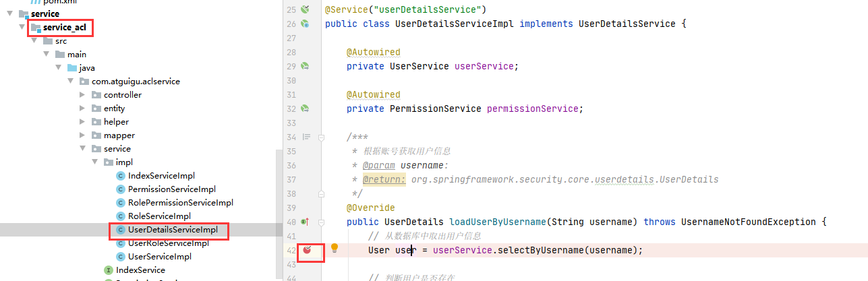Select IndexServiceImpl in the project tree
The image size is (868, 281).
coord(161,175)
